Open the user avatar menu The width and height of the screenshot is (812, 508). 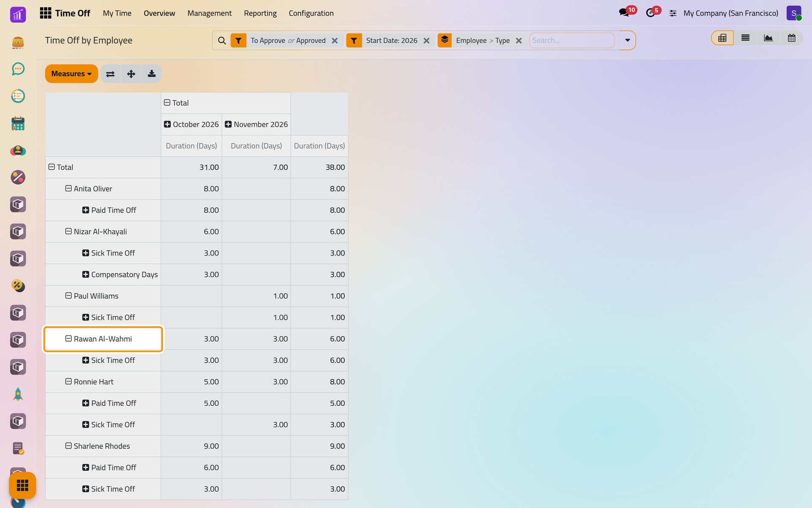point(794,13)
